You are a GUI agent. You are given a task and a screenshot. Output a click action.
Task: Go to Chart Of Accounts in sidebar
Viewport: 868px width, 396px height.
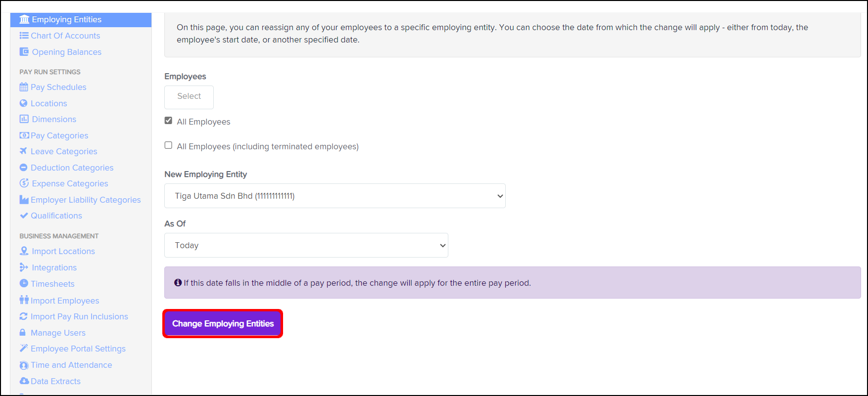pos(65,36)
